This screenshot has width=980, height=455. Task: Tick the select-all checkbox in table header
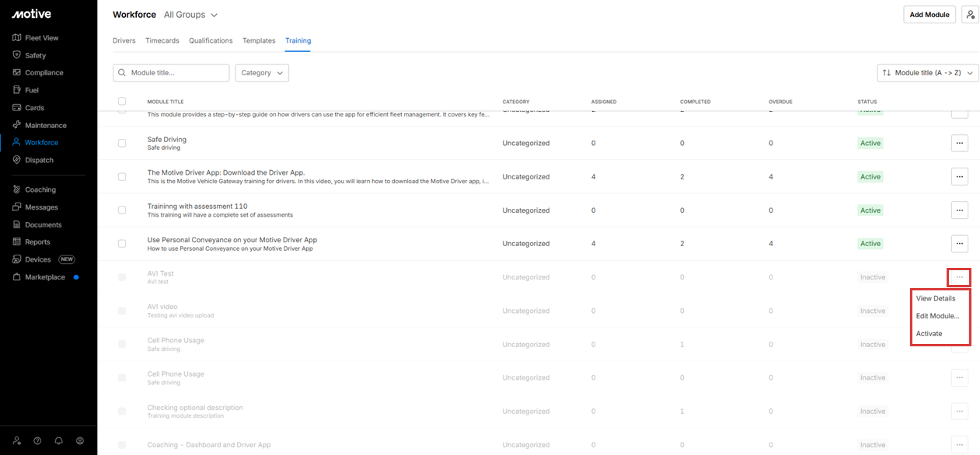click(122, 101)
